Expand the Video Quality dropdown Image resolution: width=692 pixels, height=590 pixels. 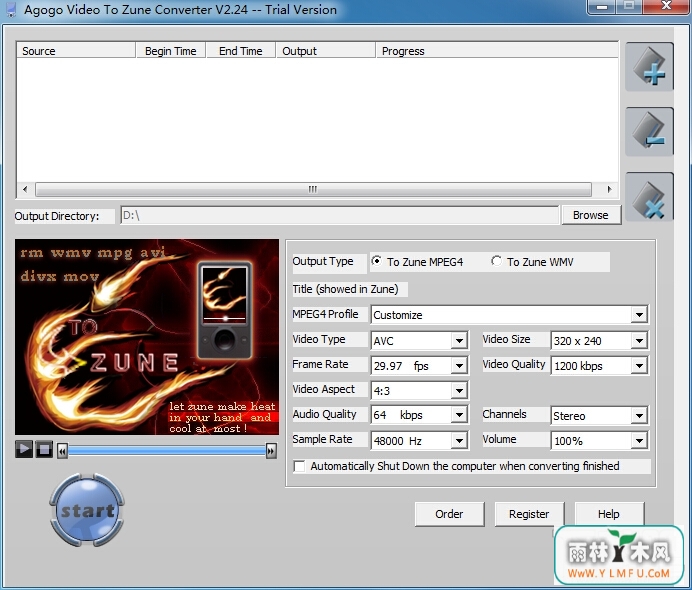pos(639,365)
